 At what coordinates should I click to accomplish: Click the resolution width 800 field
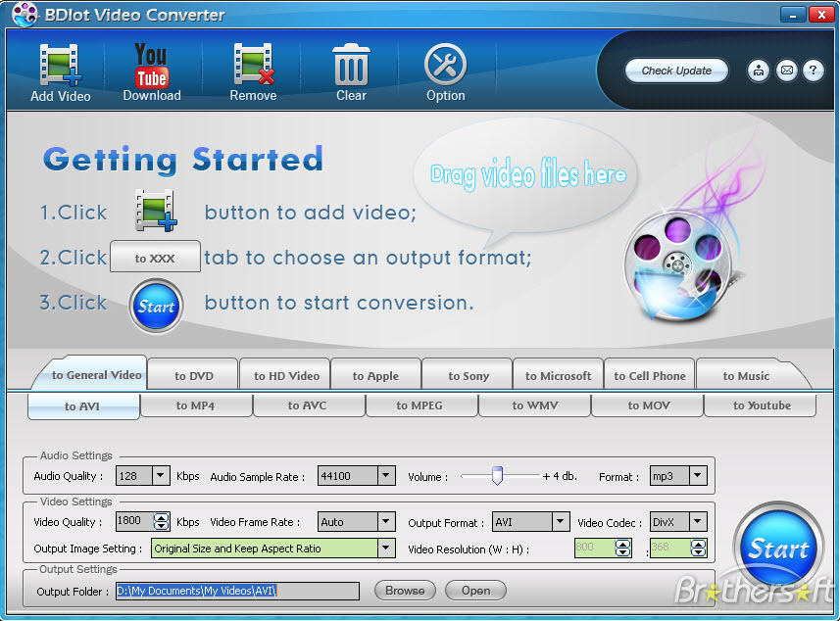(x=595, y=548)
